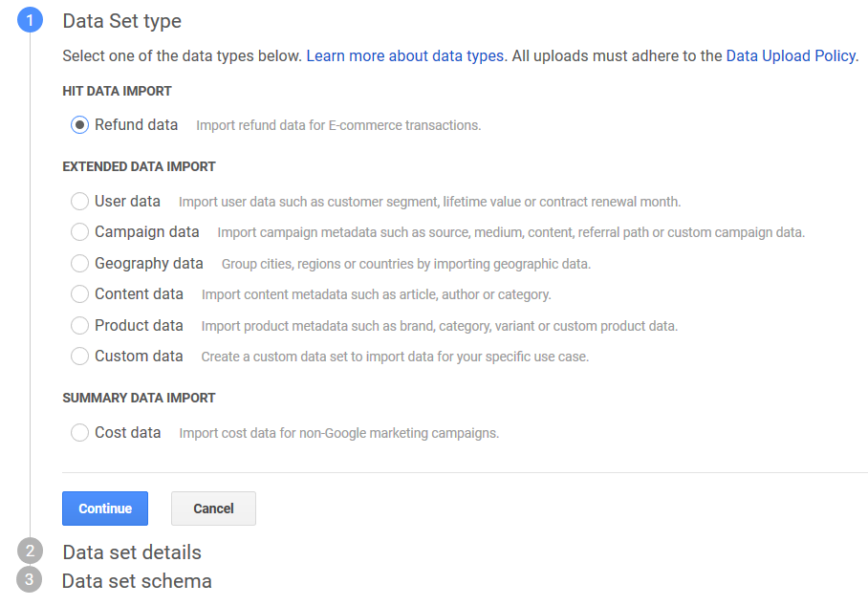This screenshot has height=606, width=868.
Task: Select Content data radio button
Action: coord(80,294)
